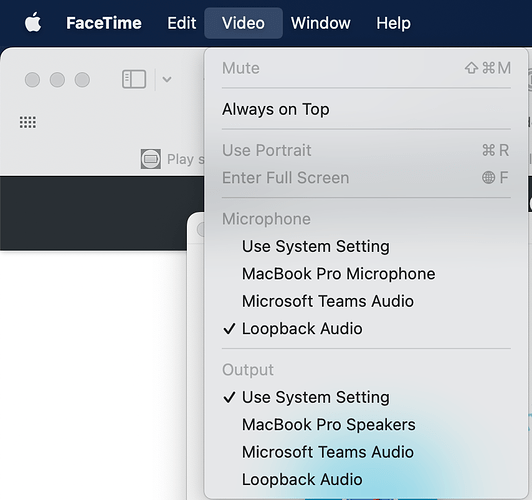Screen dimensions: 532x500
Task: Click the Play screen icon
Action: pos(151,159)
